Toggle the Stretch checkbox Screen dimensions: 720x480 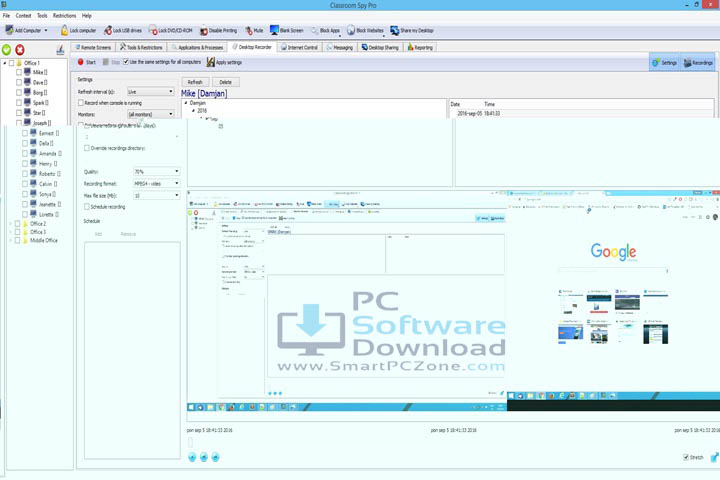pyautogui.click(x=686, y=457)
